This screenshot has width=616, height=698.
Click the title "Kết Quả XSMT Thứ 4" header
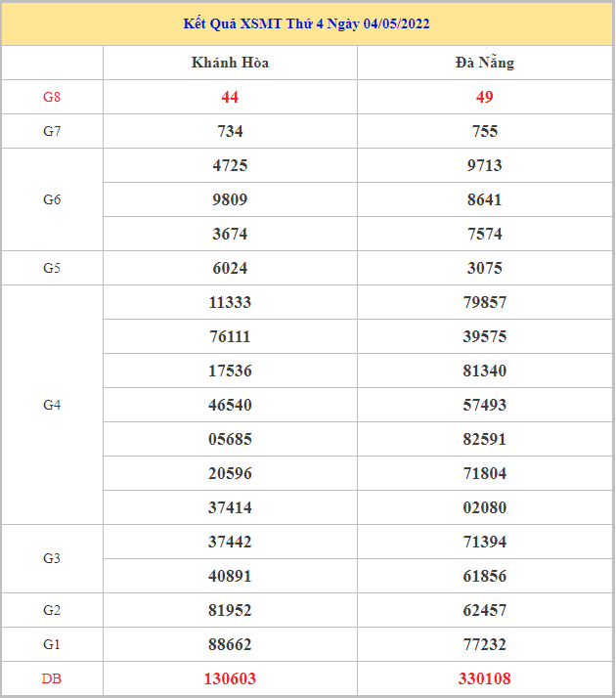(306, 23)
